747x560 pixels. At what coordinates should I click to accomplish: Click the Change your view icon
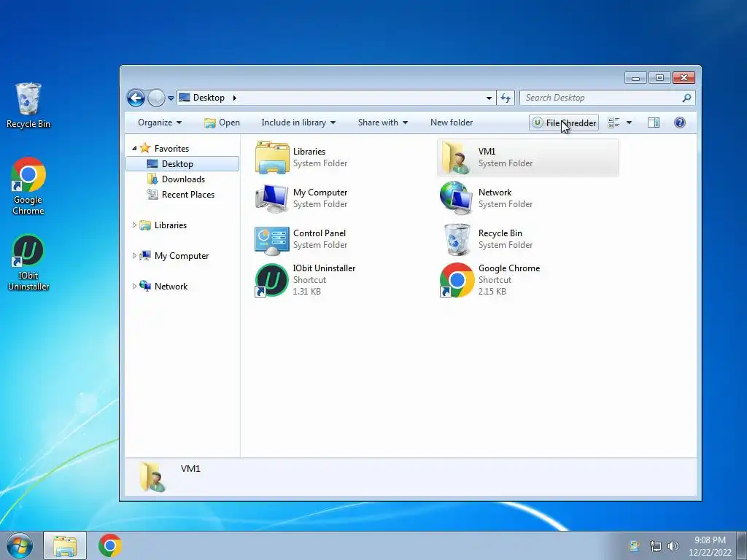pyautogui.click(x=614, y=122)
